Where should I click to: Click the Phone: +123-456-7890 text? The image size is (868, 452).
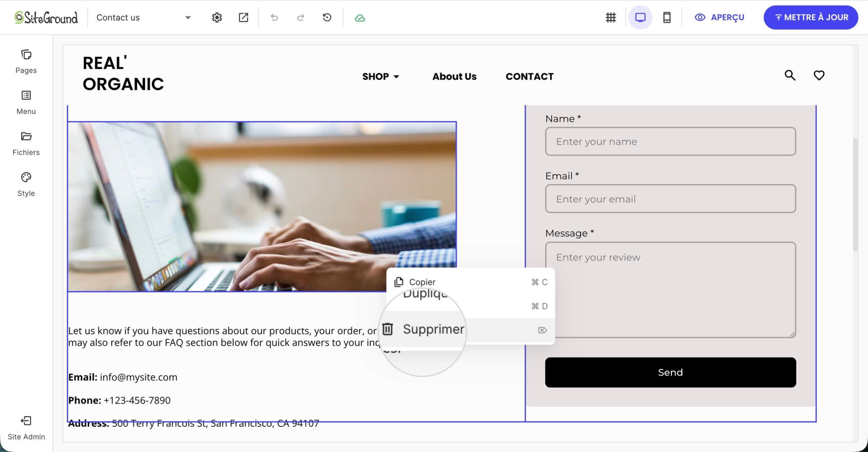[x=119, y=400]
